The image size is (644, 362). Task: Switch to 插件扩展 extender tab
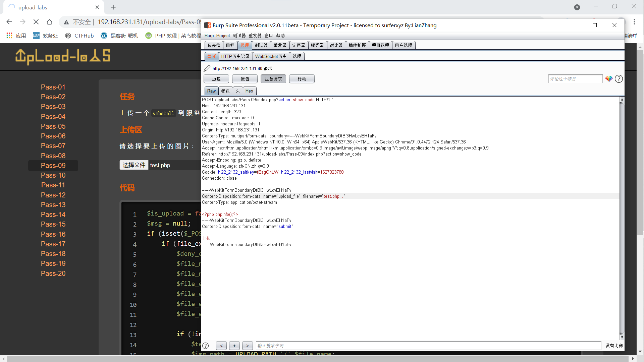[x=357, y=45]
